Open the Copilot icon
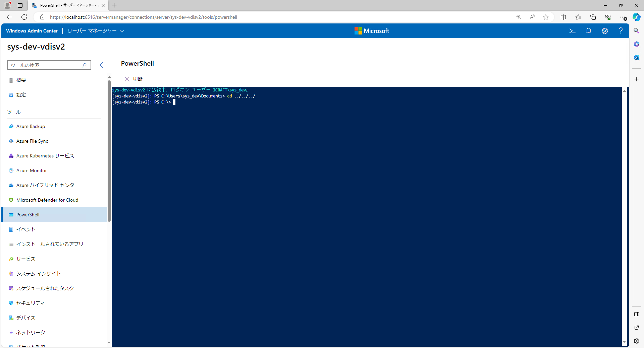This screenshot has width=644, height=348. [x=636, y=17]
